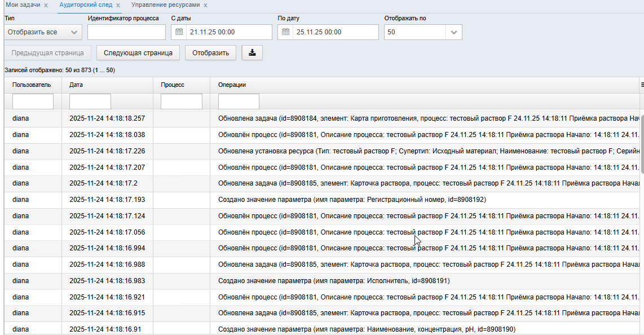644x335 pixels.
Task: Expand the Тип dropdown Отобразить все
Action: [43, 32]
